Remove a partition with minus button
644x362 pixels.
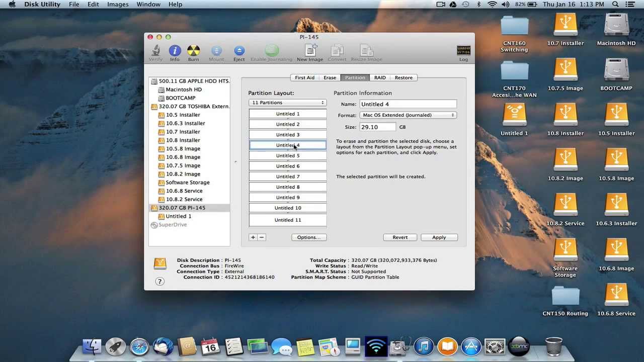pyautogui.click(x=262, y=237)
